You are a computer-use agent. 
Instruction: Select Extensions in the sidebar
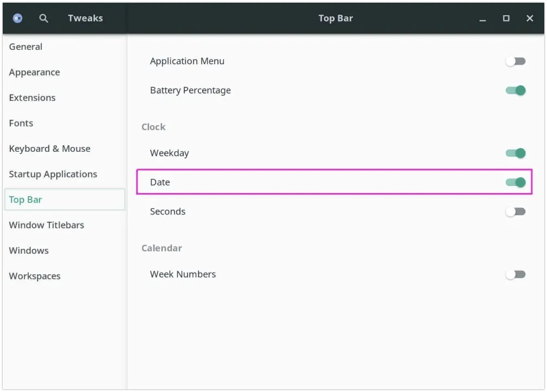pyautogui.click(x=32, y=98)
